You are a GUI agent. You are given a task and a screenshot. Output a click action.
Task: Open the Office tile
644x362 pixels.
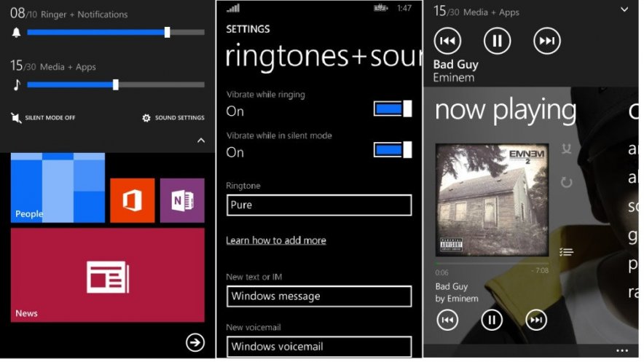133,200
